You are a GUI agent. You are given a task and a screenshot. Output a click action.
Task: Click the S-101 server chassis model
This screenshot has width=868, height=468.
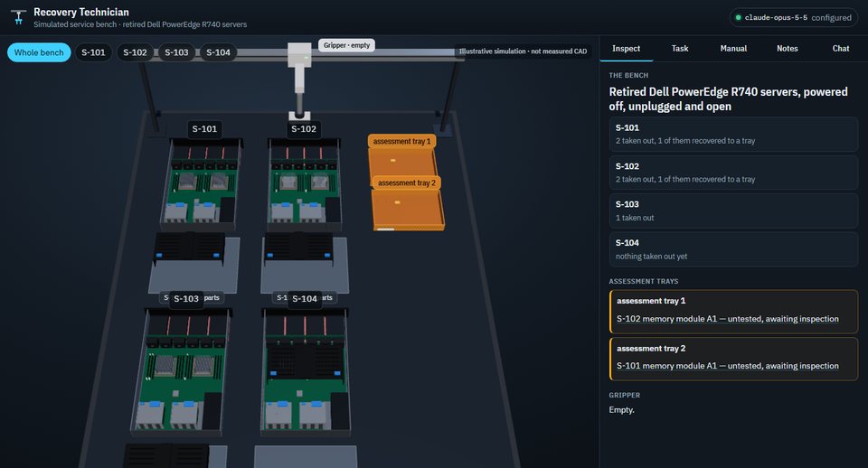(x=201, y=184)
